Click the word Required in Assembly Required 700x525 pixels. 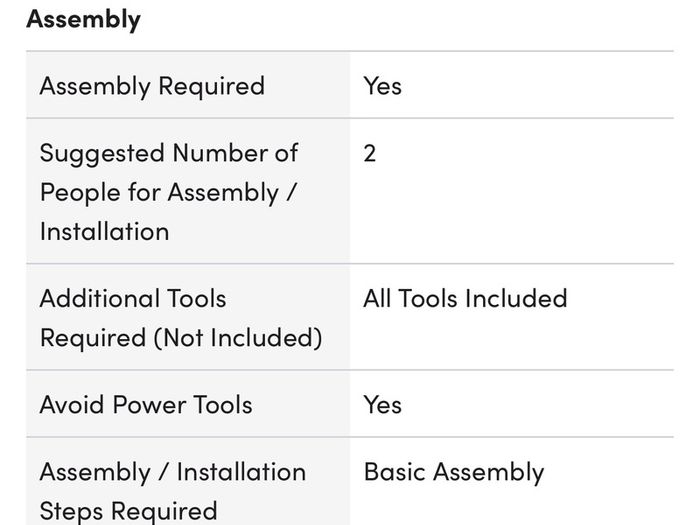click(x=212, y=86)
